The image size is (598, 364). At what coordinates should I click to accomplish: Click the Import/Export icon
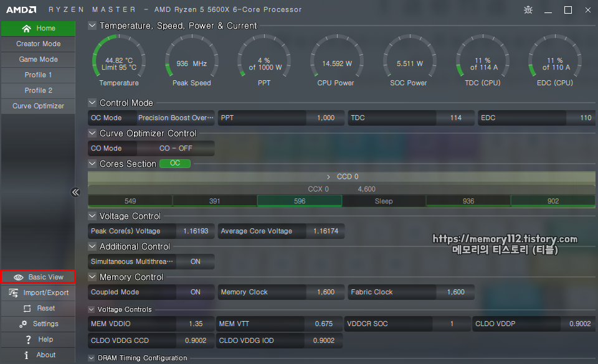pos(13,293)
